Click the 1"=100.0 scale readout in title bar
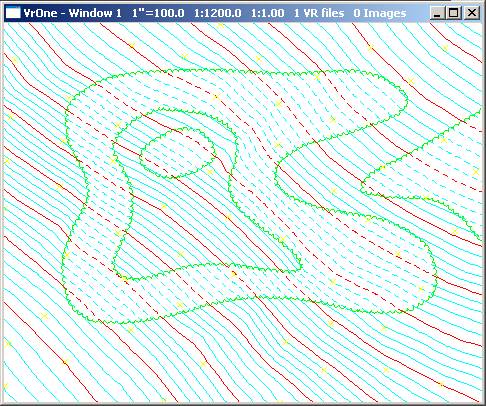This screenshot has width=486, height=406. pos(158,13)
